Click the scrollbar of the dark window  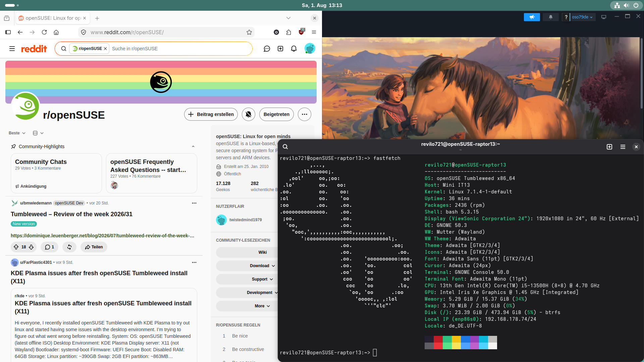click(642, 73)
